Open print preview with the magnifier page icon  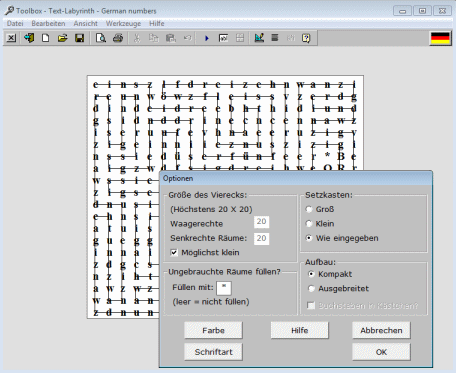point(101,38)
